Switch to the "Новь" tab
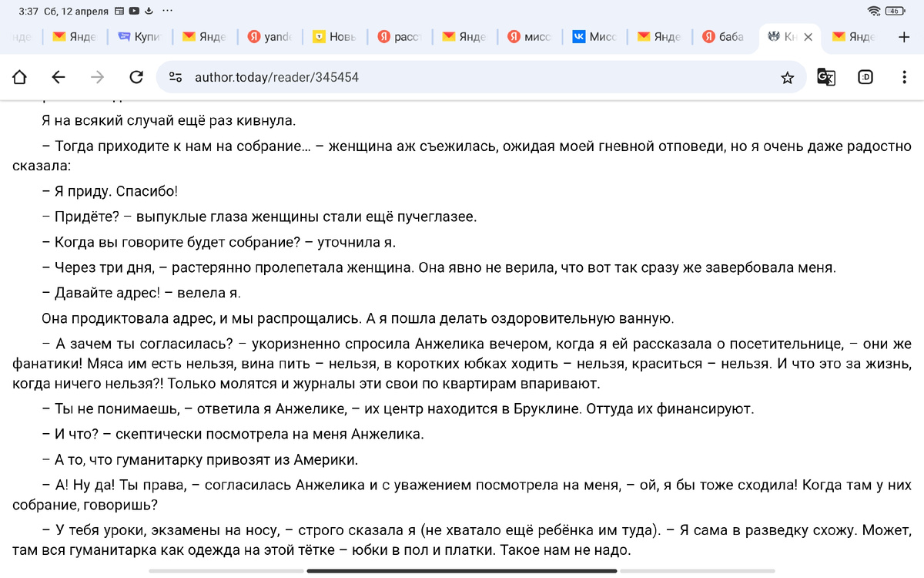The height and width of the screenshot is (578, 924). [334, 37]
